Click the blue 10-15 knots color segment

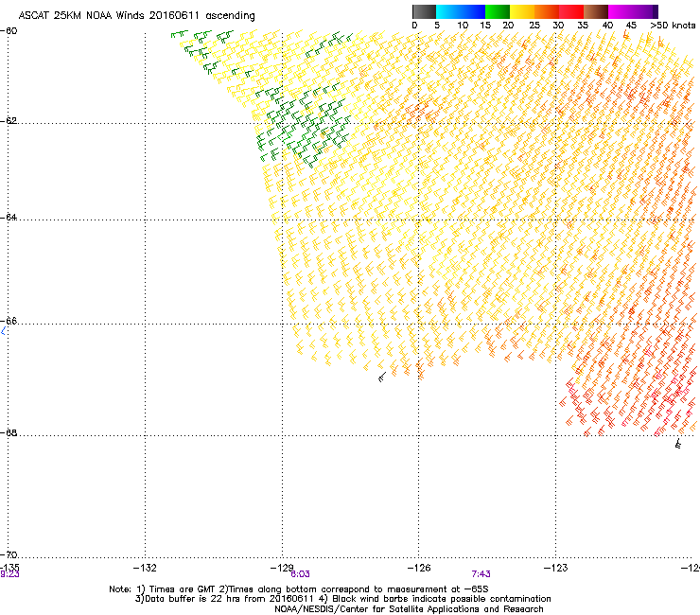(x=473, y=11)
